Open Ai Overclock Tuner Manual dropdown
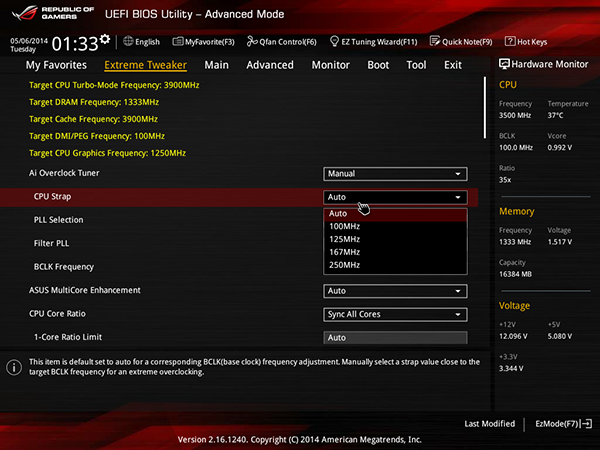Image resolution: width=600 pixels, height=450 pixels. (395, 174)
